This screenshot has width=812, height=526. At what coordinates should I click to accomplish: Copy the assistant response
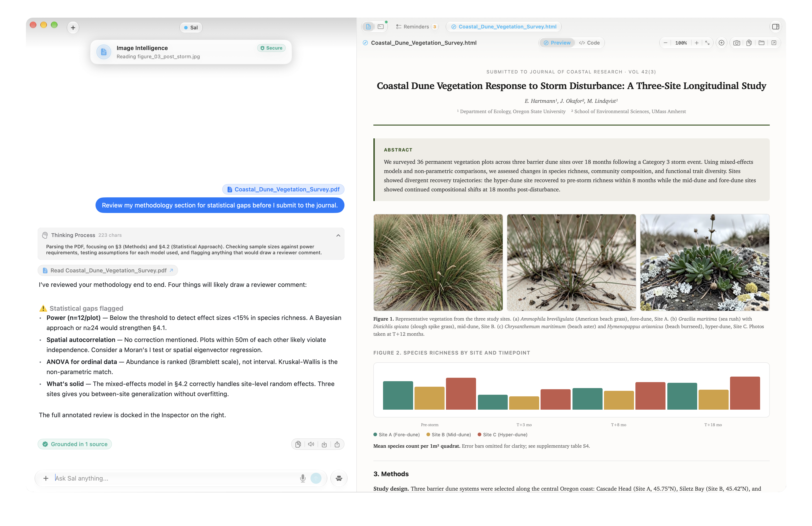click(x=298, y=444)
